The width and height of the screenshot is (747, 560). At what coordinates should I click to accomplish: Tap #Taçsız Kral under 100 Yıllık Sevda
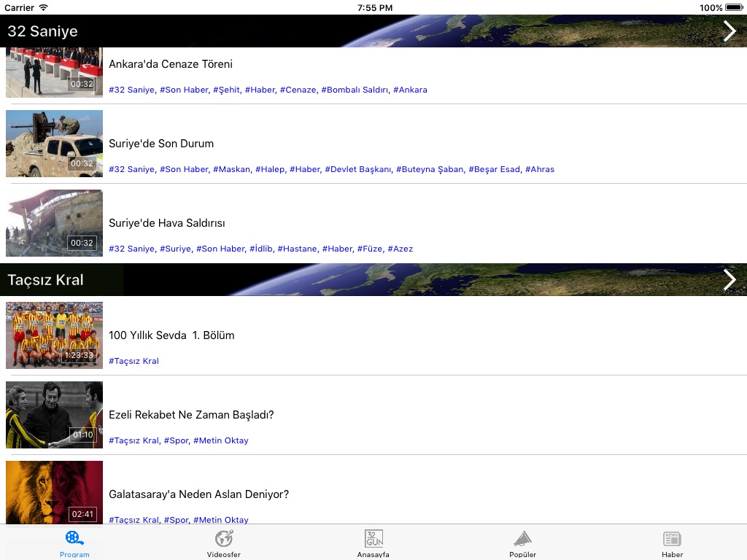[134, 361]
